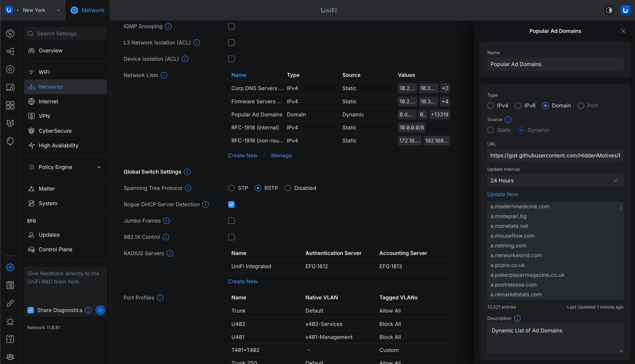This screenshot has height=364, width=635.
Task: Enable the IGMP Snooping checkbox
Action: 231,26
